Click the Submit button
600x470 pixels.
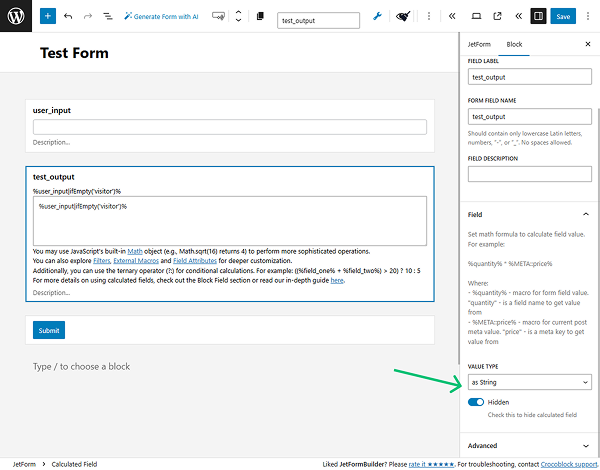pos(49,330)
